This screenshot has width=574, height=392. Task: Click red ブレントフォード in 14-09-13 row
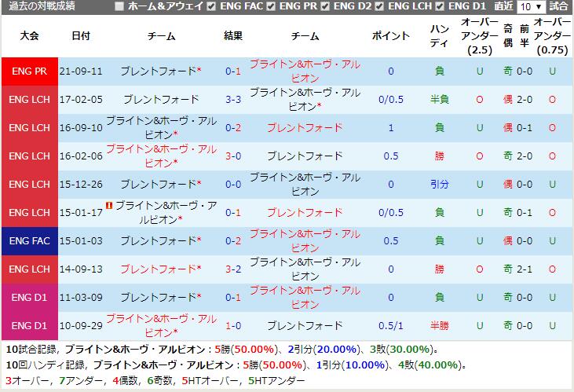click(x=159, y=269)
